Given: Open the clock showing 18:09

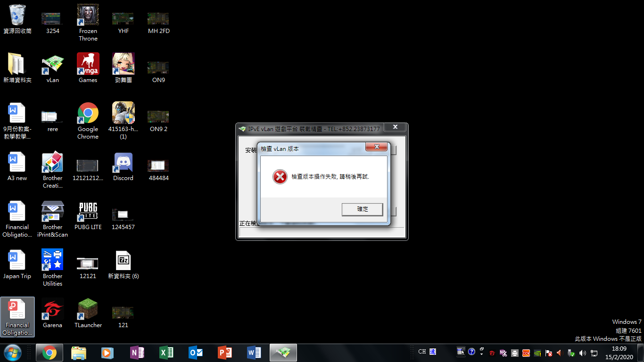Looking at the screenshot, I should [x=619, y=353].
